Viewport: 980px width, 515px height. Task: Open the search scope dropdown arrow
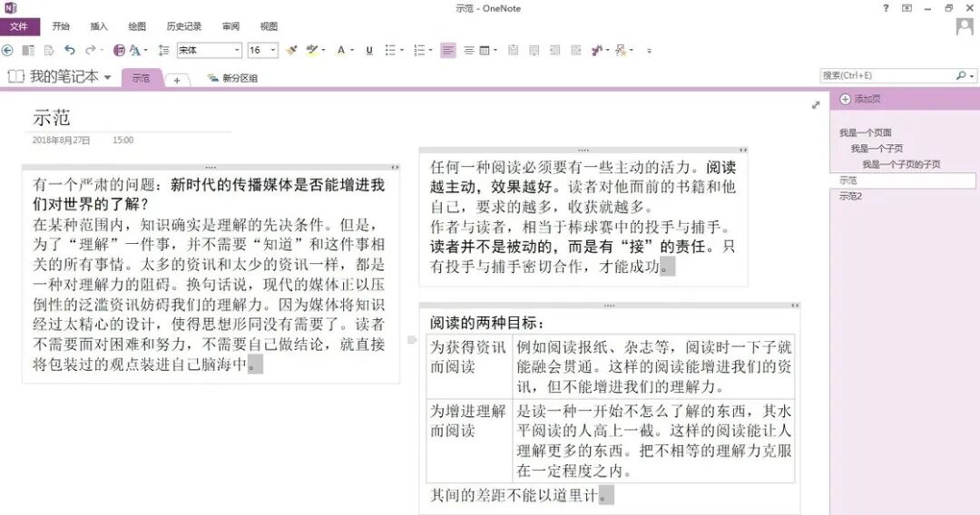(972, 75)
